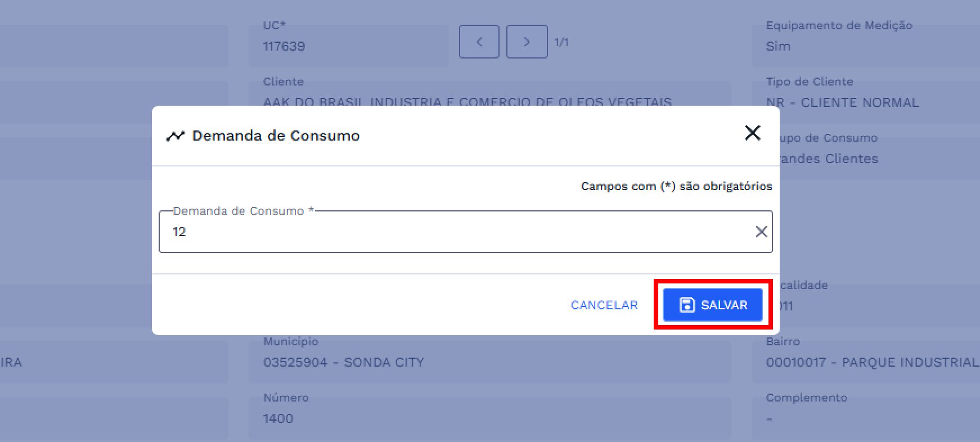This screenshot has width=980, height=442.
Task: Click the required fields notice text
Action: (676, 186)
